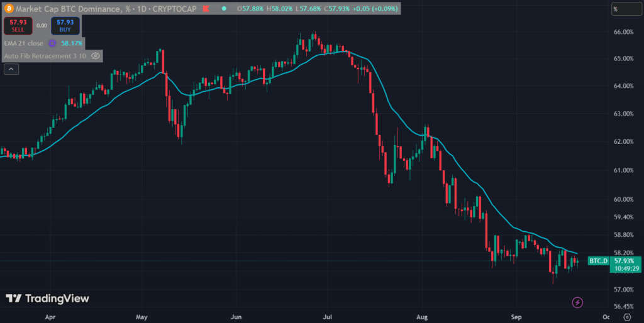Image resolution: width=644 pixels, height=323 pixels.
Task: Open the % price scale mode box
Action: point(626,9)
